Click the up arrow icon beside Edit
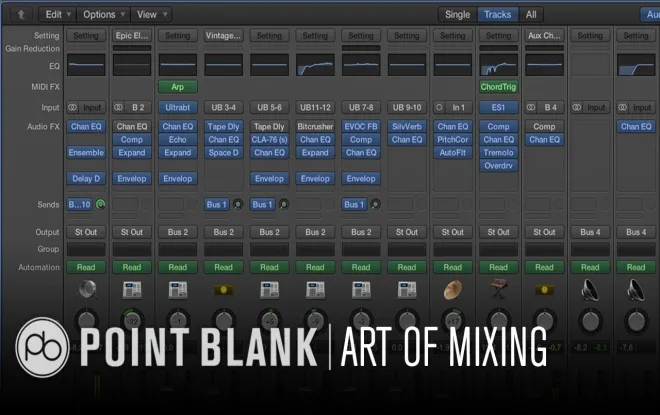The height and width of the screenshot is (415, 660). (21, 15)
